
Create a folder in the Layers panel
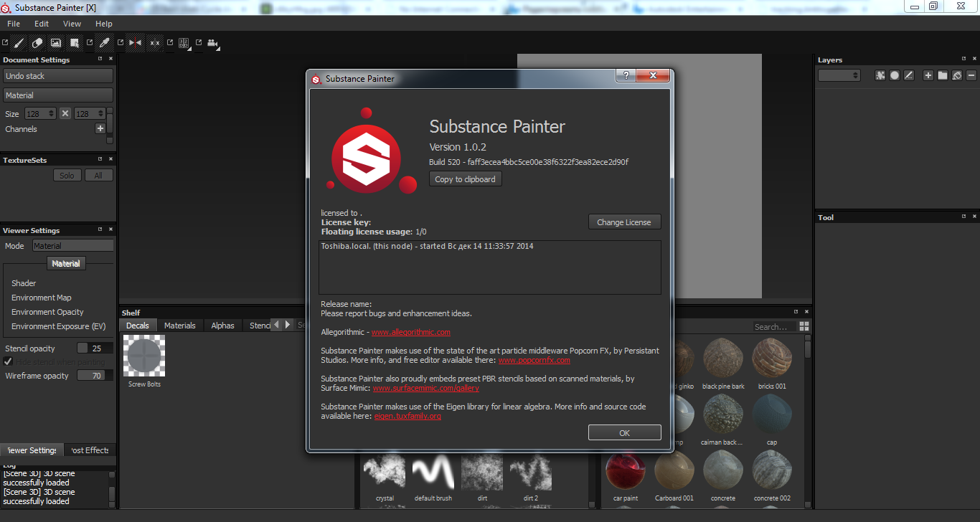[942, 75]
